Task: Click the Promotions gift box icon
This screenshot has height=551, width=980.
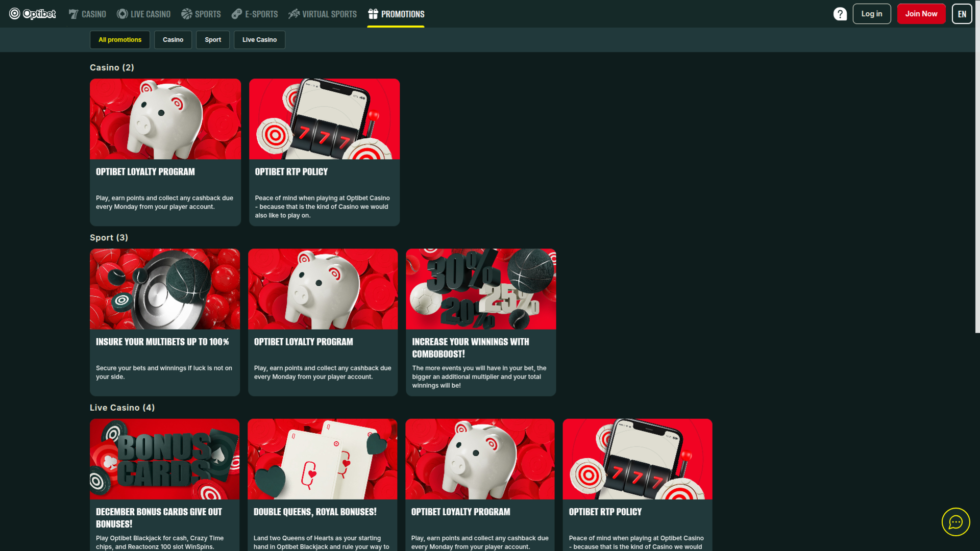Action: (x=373, y=14)
